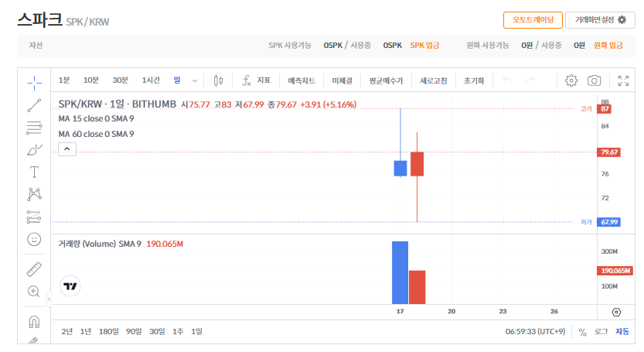Open 거래화면 설정 settings button
The width and height of the screenshot is (644, 352).
click(x=600, y=20)
